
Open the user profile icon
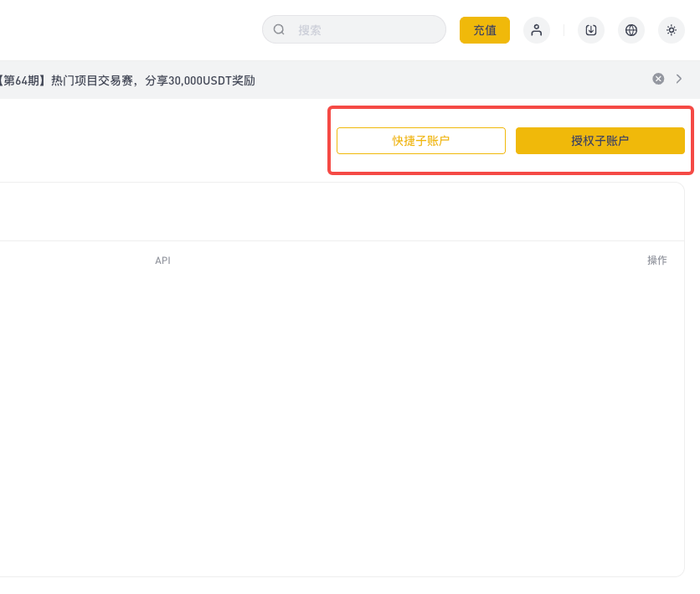pos(537,30)
